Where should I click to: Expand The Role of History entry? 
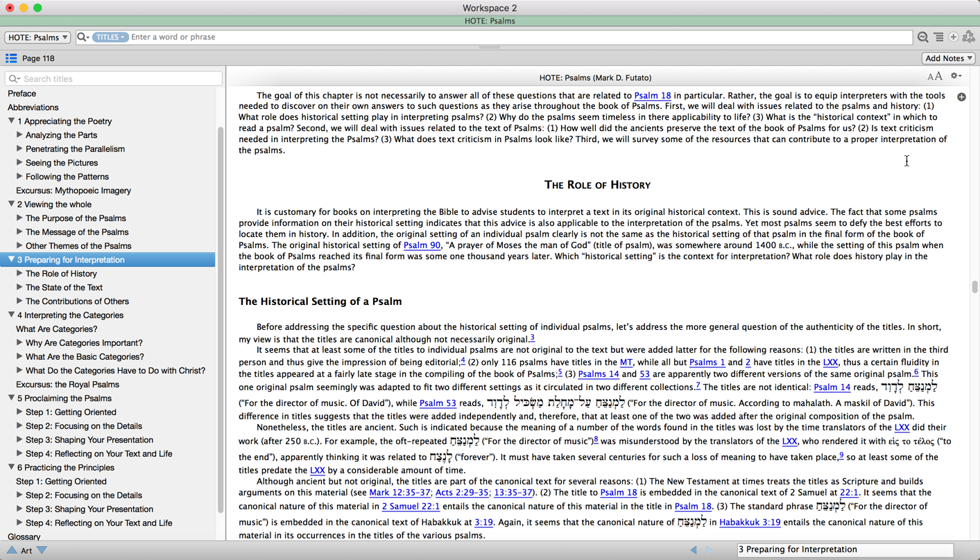(19, 274)
